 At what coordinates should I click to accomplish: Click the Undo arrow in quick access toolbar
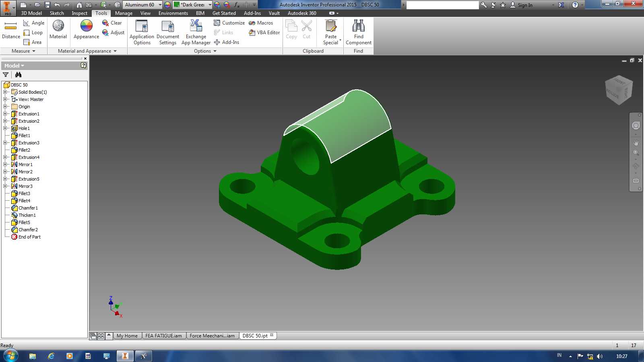[x=57, y=5]
